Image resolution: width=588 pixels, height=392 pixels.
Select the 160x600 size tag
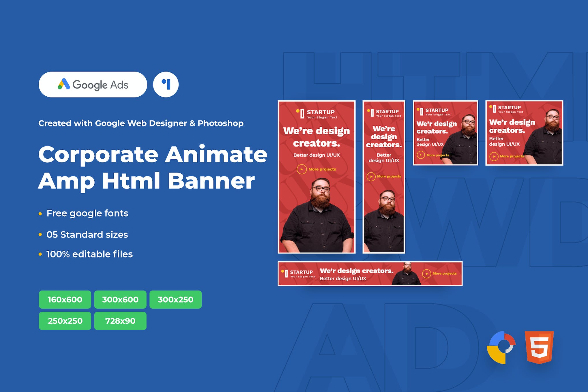click(65, 299)
